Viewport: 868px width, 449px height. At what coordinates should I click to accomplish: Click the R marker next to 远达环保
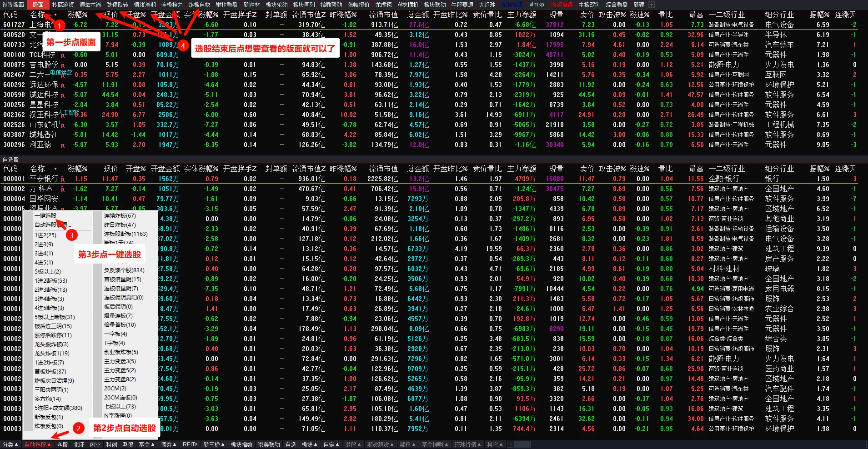(x=63, y=86)
